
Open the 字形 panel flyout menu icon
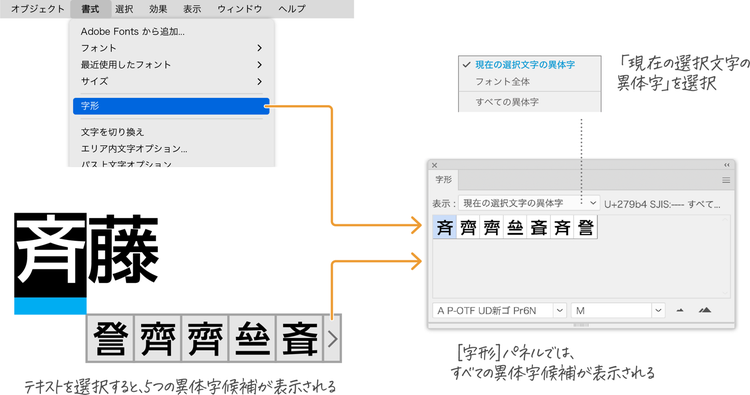tap(726, 180)
